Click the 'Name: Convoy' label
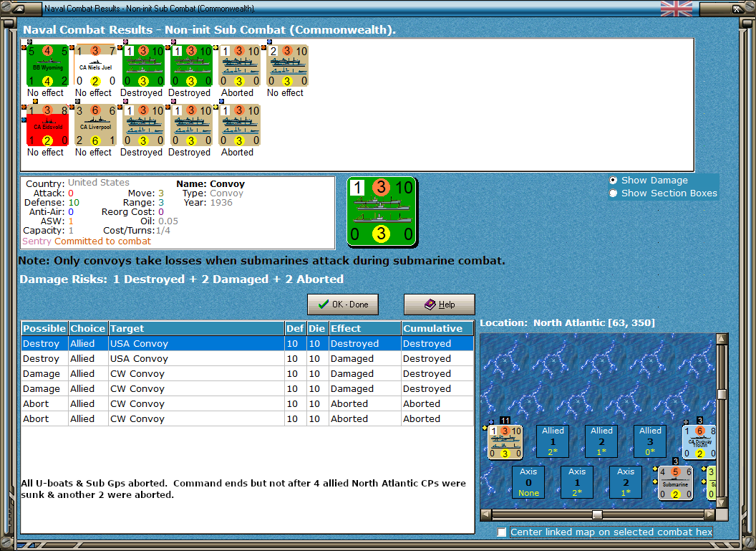Image resolution: width=756 pixels, height=551 pixels. pos(210,184)
